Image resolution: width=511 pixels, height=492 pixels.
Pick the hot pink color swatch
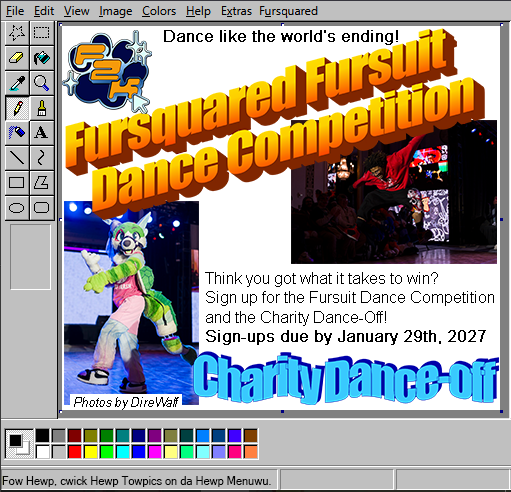click(x=235, y=452)
